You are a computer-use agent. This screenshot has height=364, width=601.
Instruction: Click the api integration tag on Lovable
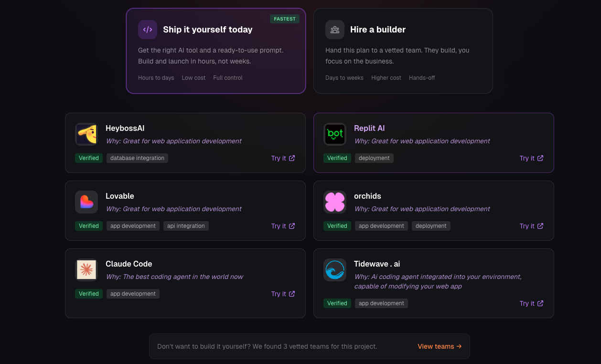pos(186,226)
